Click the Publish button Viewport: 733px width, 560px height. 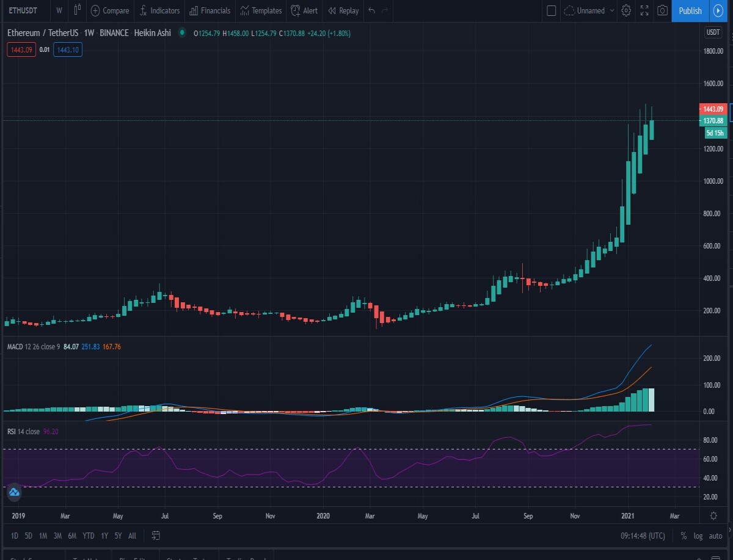tap(690, 10)
